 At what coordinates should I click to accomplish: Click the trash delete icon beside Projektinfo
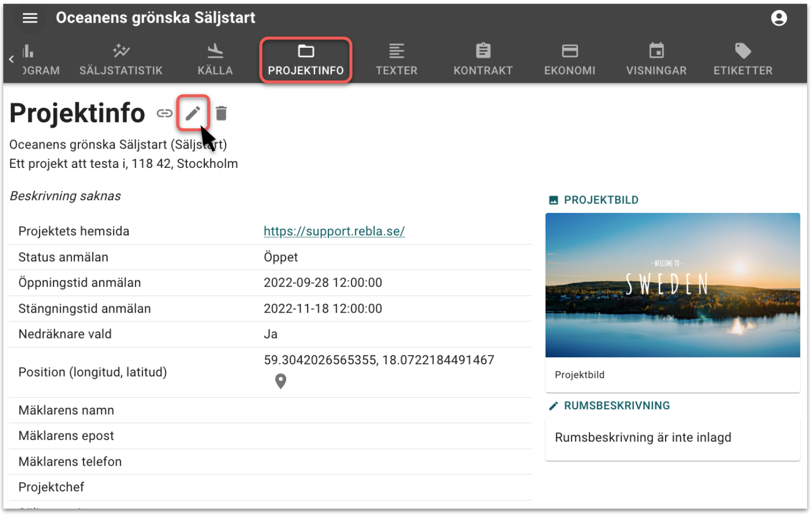point(221,113)
